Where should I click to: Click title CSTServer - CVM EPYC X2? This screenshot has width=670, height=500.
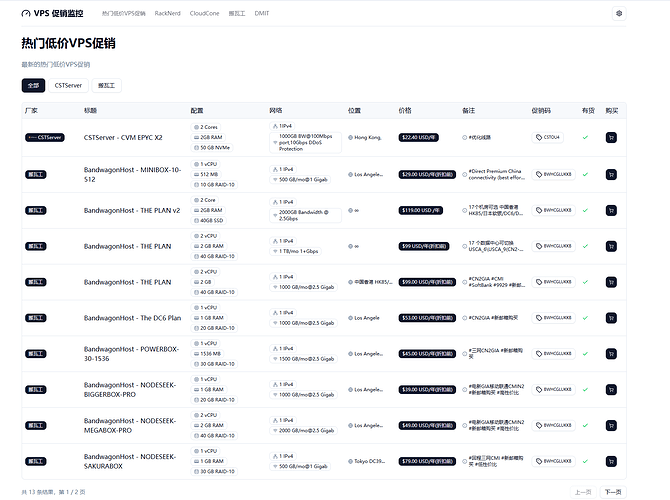click(123, 138)
